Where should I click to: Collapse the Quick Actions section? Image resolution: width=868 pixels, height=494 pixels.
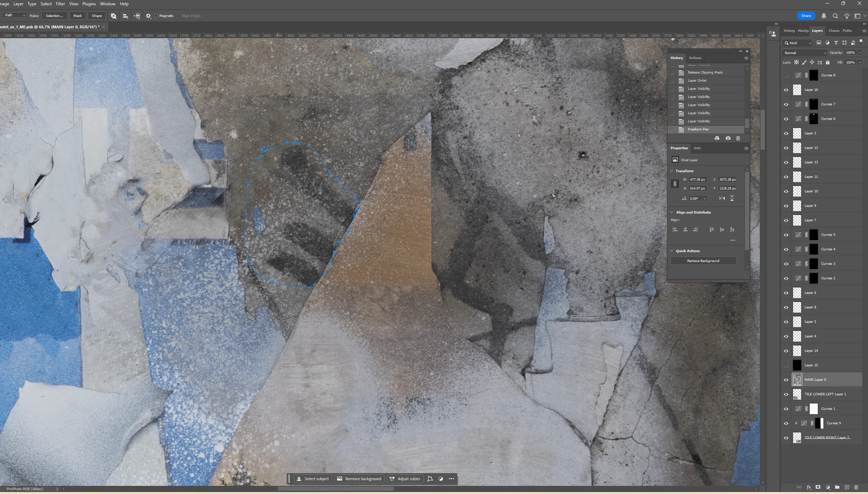coord(672,251)
